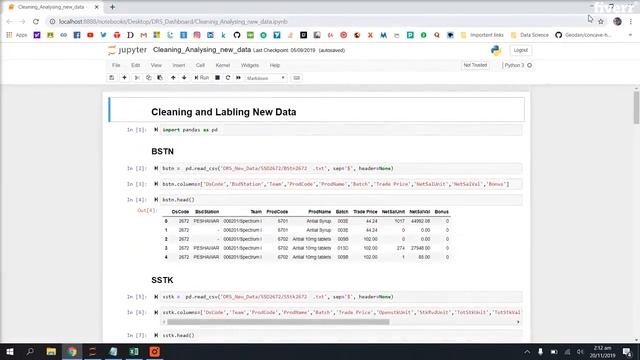Viewport: 640px width, 360px height.
Task: Open the Instagram bookmark
Action: coord(197,35)
